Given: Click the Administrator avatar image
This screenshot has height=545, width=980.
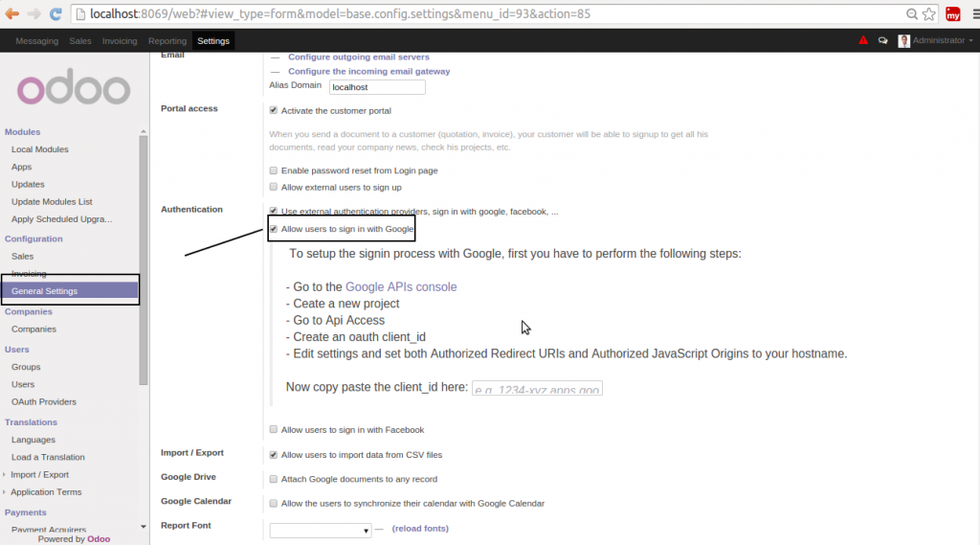Looking at the screenshot, I should pos(903,40).
